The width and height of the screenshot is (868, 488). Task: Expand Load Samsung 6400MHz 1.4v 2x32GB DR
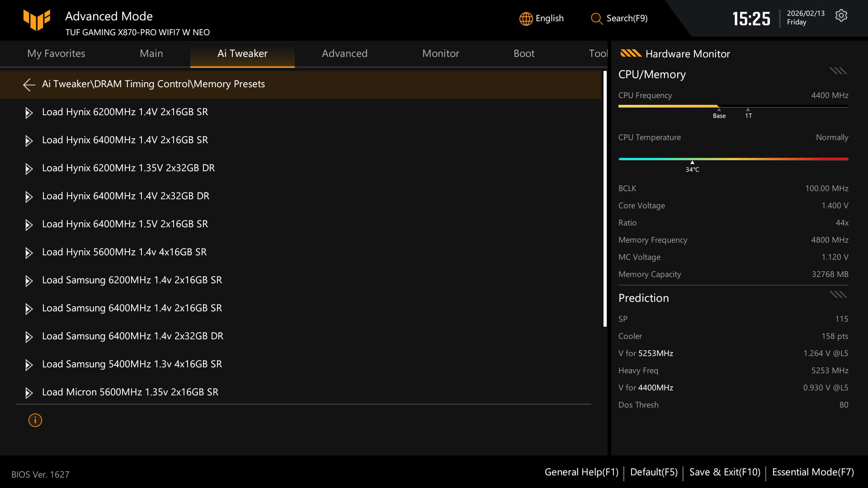29,337
